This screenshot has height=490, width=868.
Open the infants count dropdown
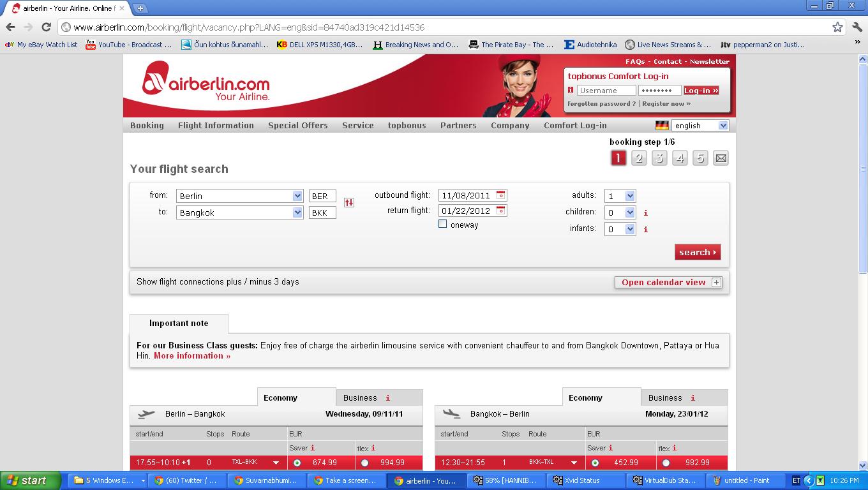[620, 229]
